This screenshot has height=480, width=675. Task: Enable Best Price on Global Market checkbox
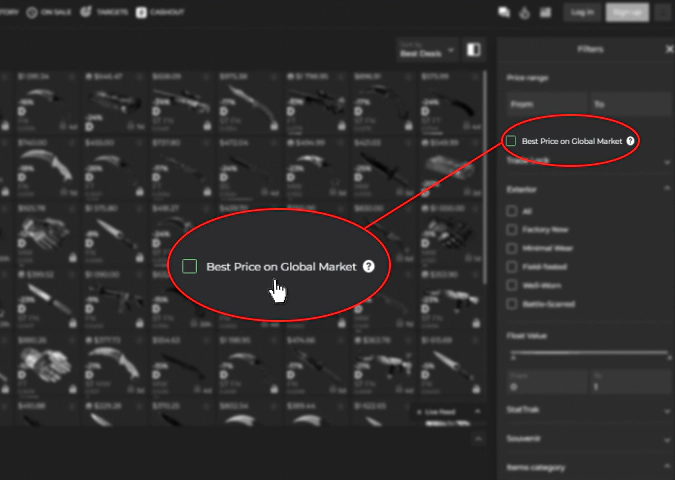click(x=511, y=141)
